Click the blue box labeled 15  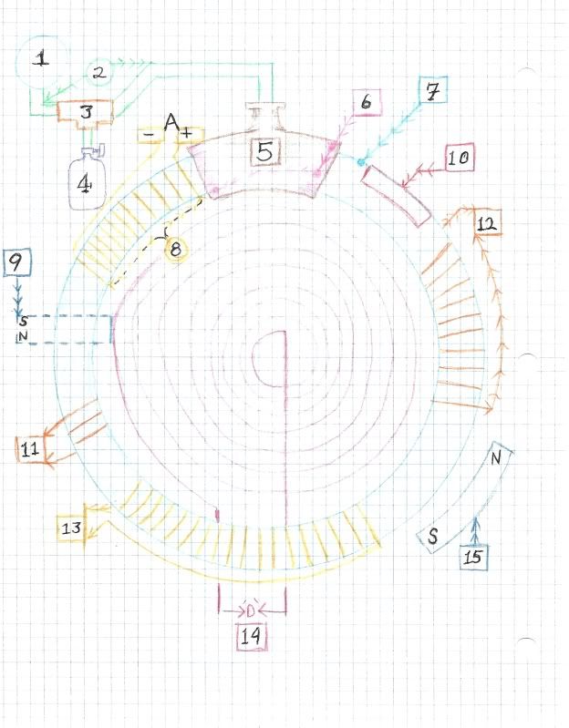coord(476,555)
